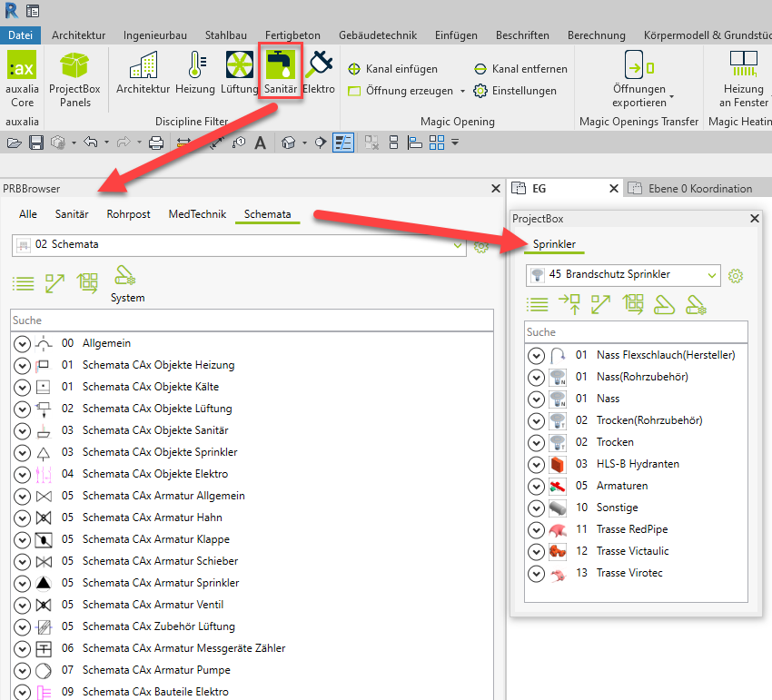This screenshot has height=700, width=772.
Task: Expand the 11 Trasse RedPipe entry
Action: point(536,529)
